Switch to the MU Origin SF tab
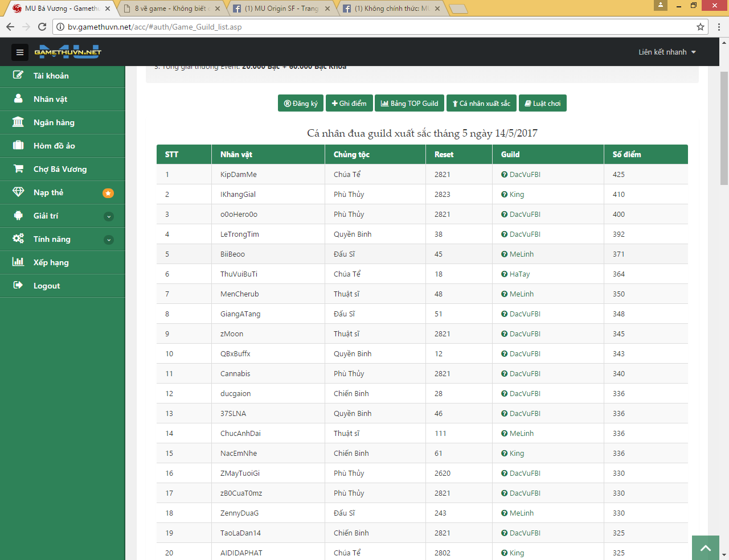The height and width of the screenshot is (560, 729). click(x=281, y=9)
